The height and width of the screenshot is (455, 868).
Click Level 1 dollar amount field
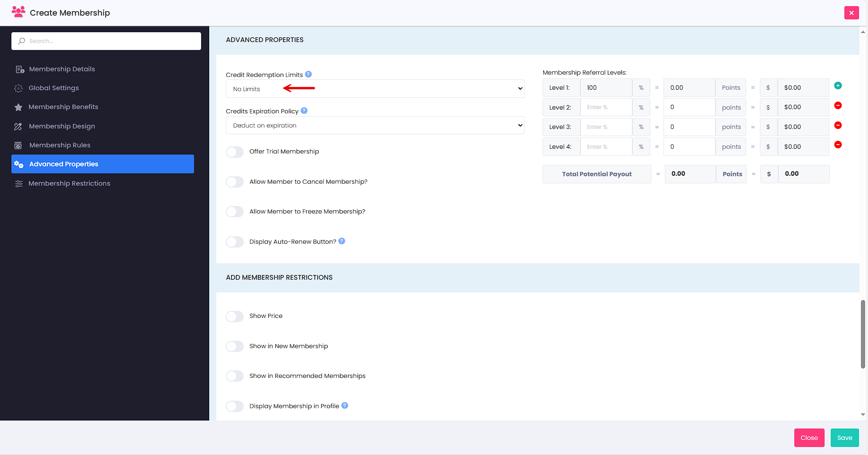(x=803, y=88)
